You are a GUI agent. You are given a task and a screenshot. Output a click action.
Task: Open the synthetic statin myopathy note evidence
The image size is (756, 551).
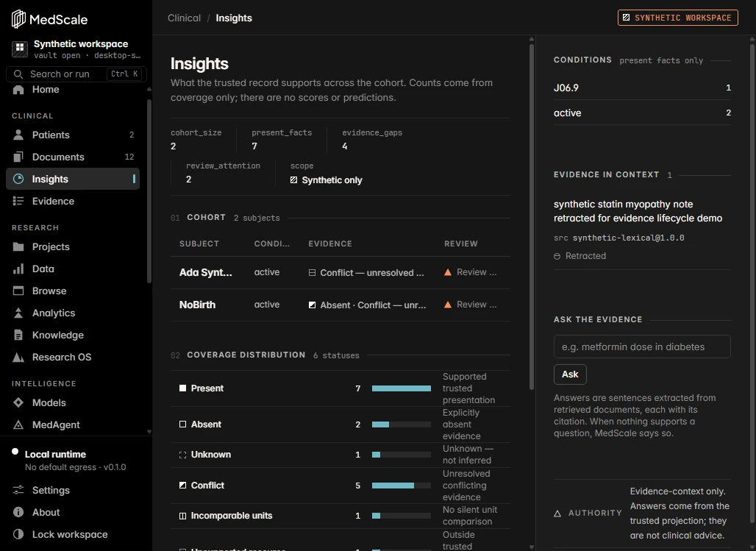(638, 211)
